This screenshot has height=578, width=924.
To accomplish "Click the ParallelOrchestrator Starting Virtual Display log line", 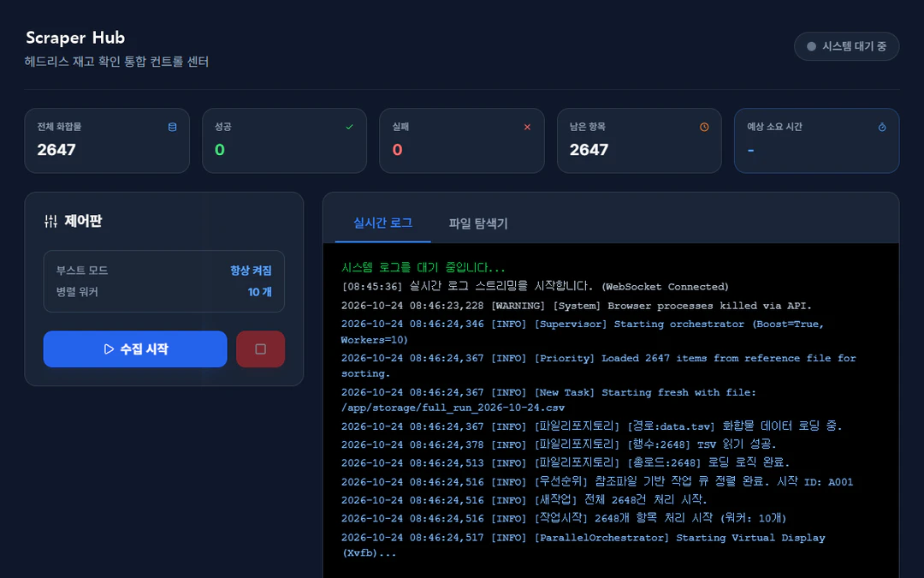I will 583,545.
